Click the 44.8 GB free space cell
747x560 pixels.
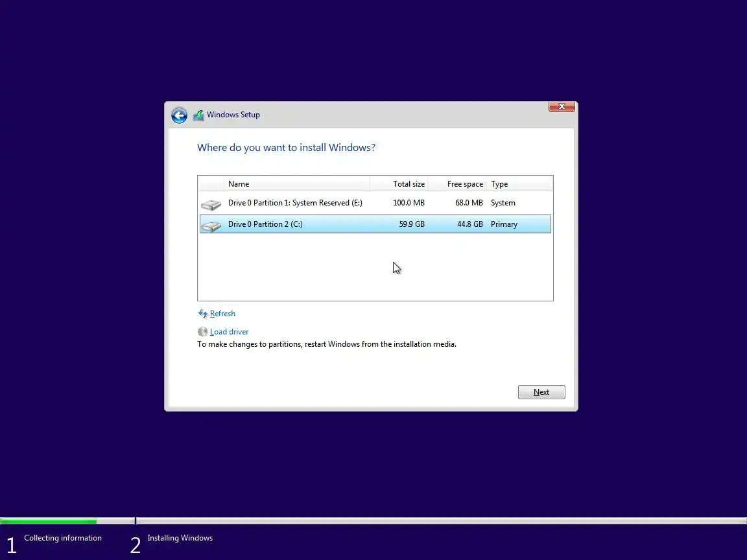coord(469,224)
